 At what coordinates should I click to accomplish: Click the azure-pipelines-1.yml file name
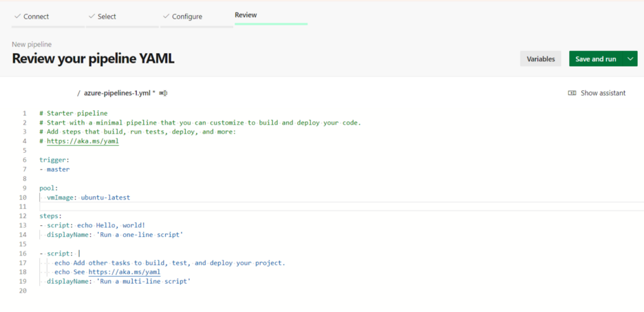(117, 93)
